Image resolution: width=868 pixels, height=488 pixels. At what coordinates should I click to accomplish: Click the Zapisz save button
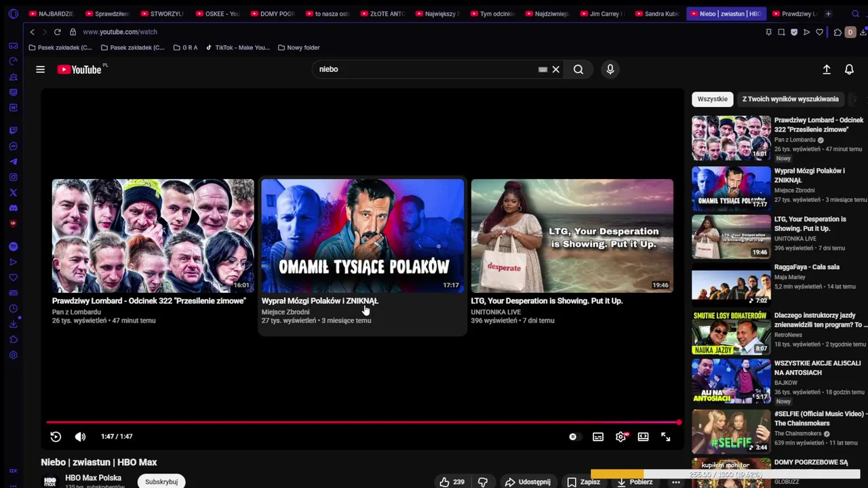point(583,482)
